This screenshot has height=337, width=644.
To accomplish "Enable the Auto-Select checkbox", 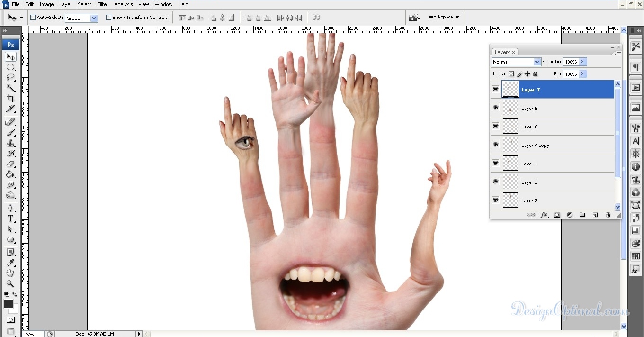I will [x=33, y=18].
